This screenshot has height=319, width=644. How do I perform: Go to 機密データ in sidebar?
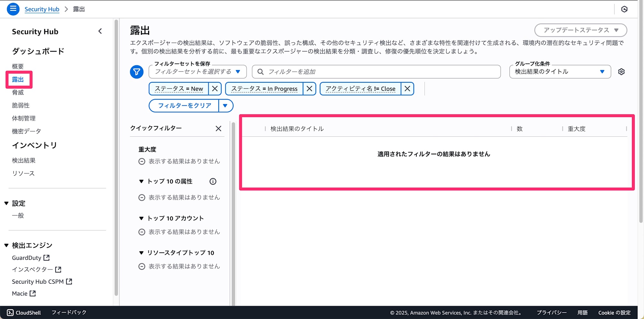pyautogui.click(x=26, y=131)
